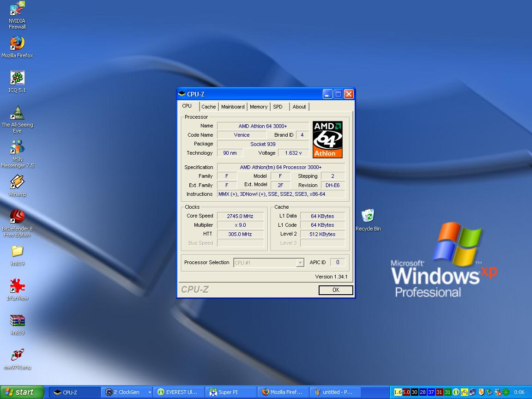Select kn819 folder on desktop
The image size is (532, 399).
17,255
